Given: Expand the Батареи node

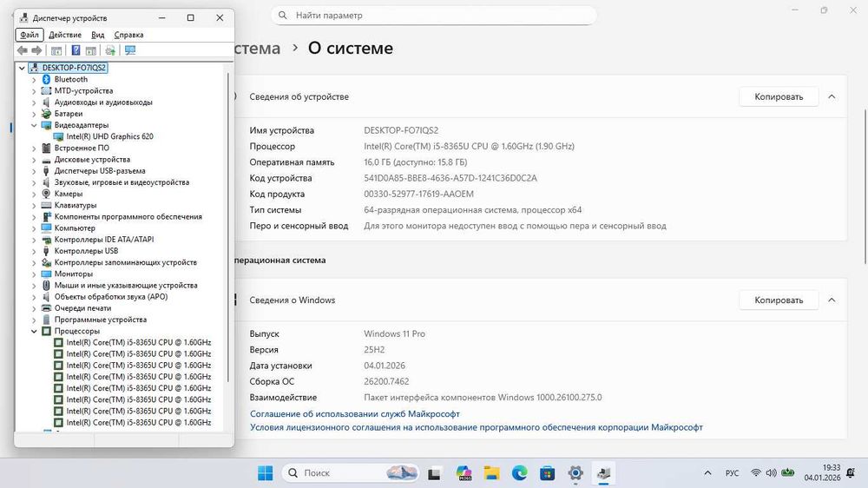Looking at the screenshot, I should click(x=34, y=114).
